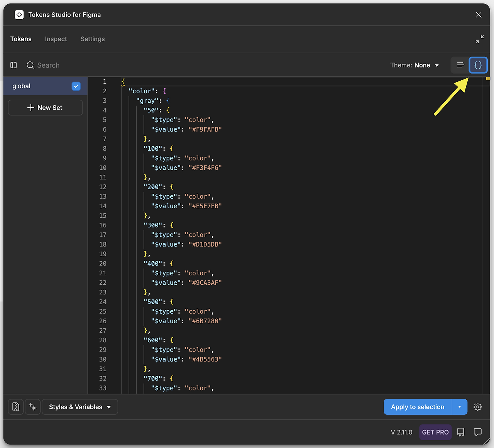494x448 pixels.
Task: Click the "300" key in the editor
Action: [153, 225]
